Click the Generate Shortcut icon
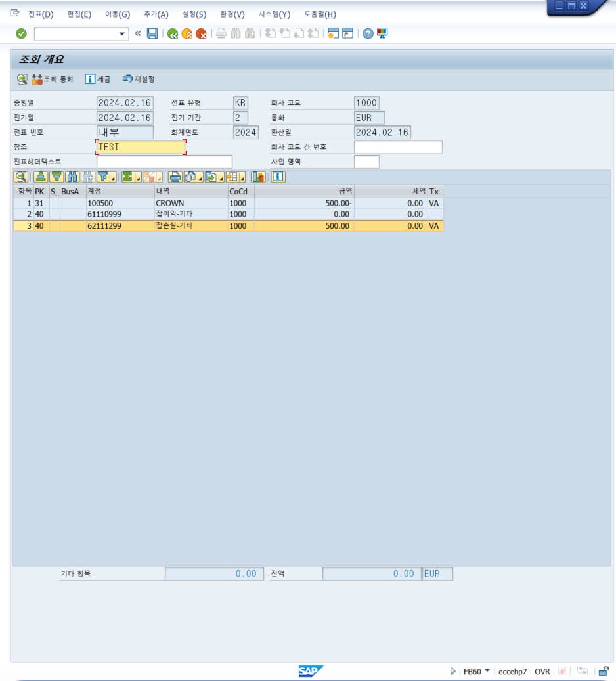616x681 pixels. click(x=347, y=33)
